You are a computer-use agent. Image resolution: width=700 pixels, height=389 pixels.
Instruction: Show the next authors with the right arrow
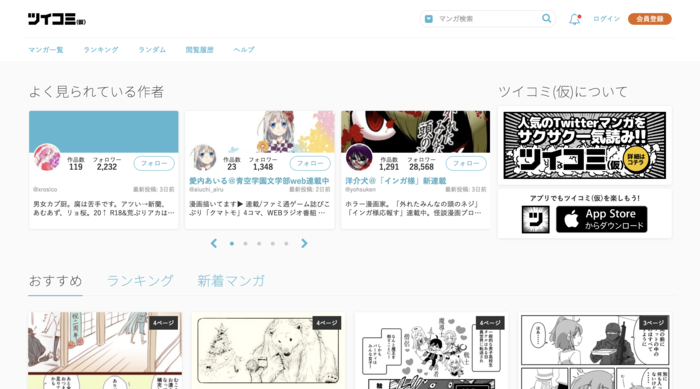click(x=304, y=243)
